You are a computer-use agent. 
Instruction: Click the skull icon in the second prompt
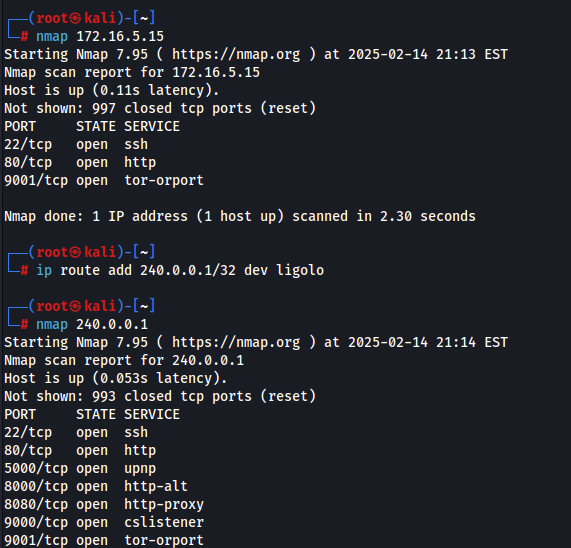[x=75, y=252]
